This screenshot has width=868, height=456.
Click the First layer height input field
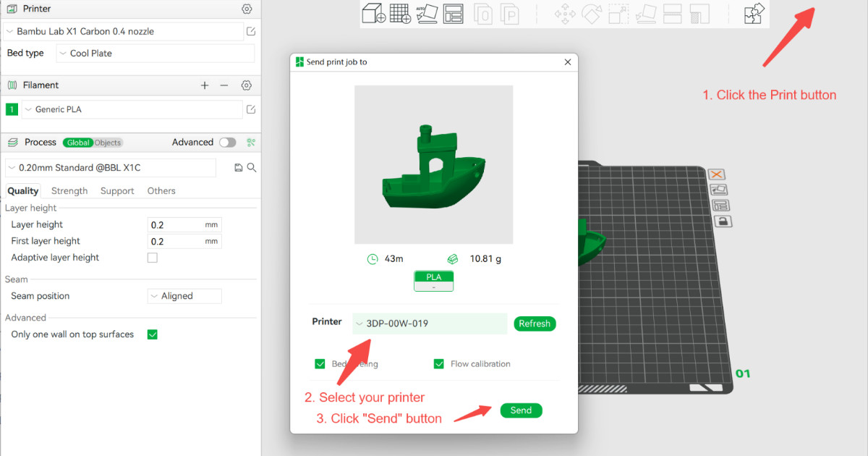click(184, 241)
